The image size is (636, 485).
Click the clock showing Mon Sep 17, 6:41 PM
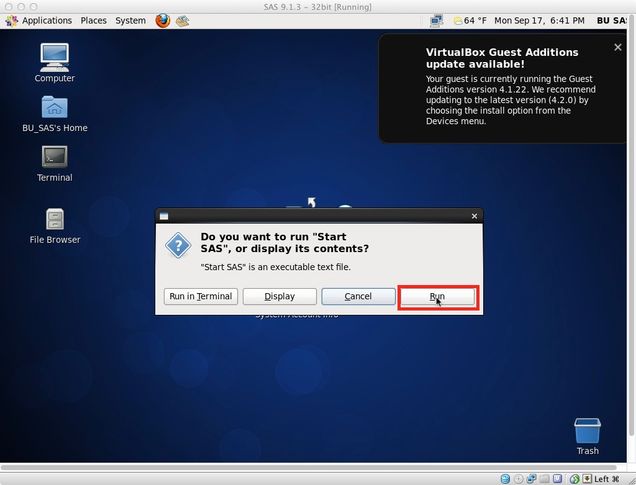pos(539,21)
